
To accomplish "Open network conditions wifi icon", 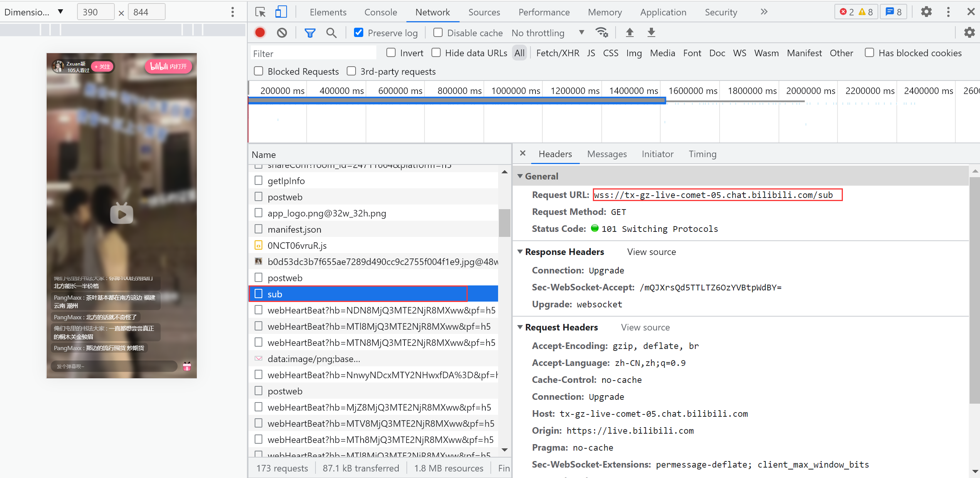I will [x=601, y=33].
